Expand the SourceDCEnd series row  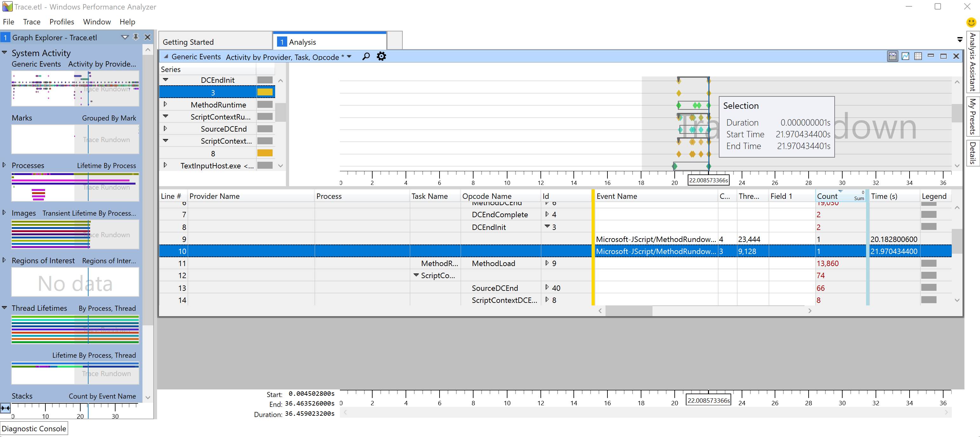click(x=167, y=129)
